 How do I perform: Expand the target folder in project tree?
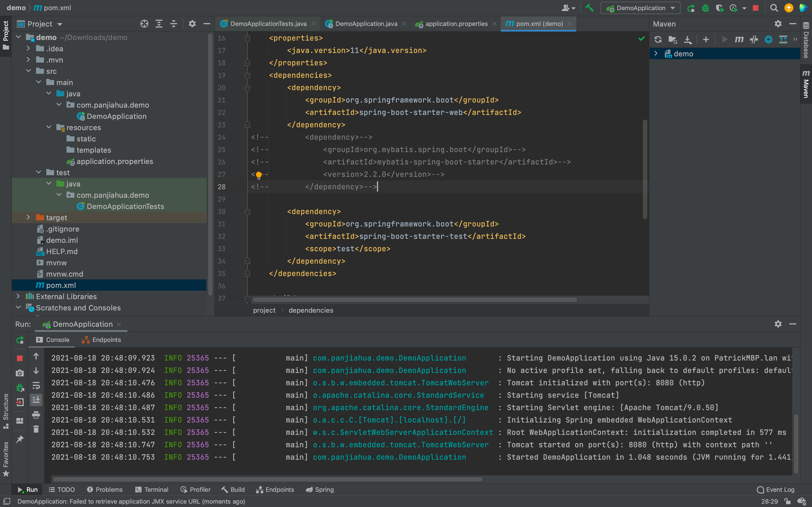pyautogui.click(x=28, y=218)
